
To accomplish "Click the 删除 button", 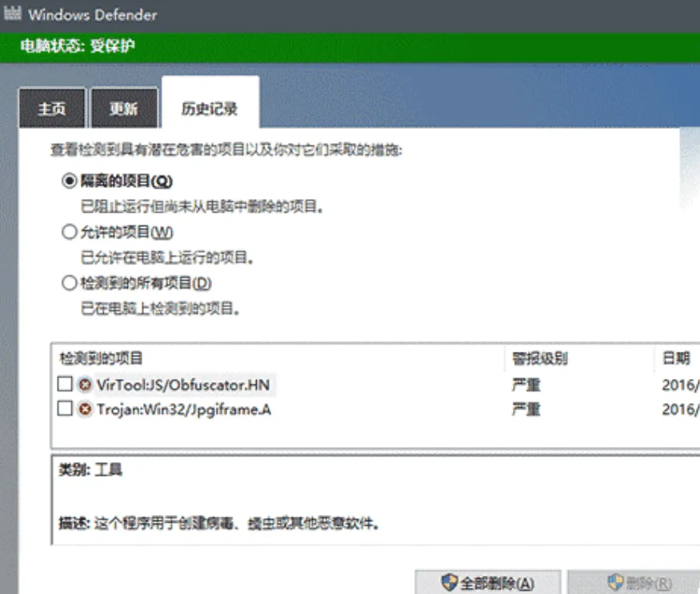I will coord(640,584).
